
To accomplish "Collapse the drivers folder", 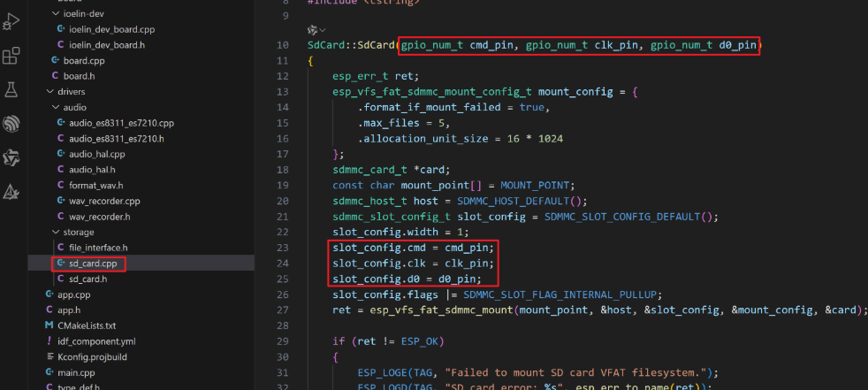I will click(72, 91).
